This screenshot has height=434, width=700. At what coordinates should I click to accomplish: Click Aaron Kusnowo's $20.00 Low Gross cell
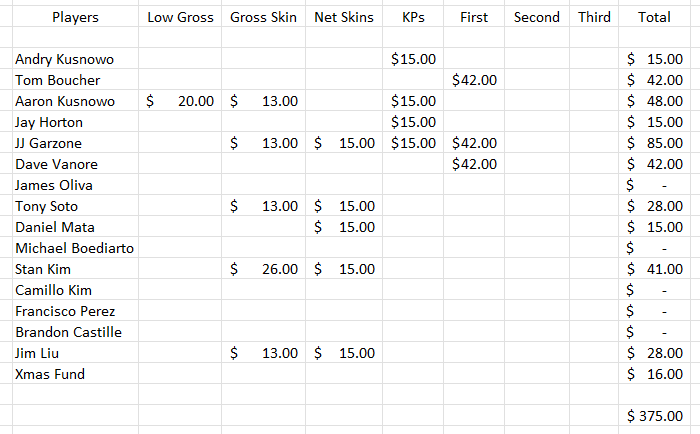(180, 100)
